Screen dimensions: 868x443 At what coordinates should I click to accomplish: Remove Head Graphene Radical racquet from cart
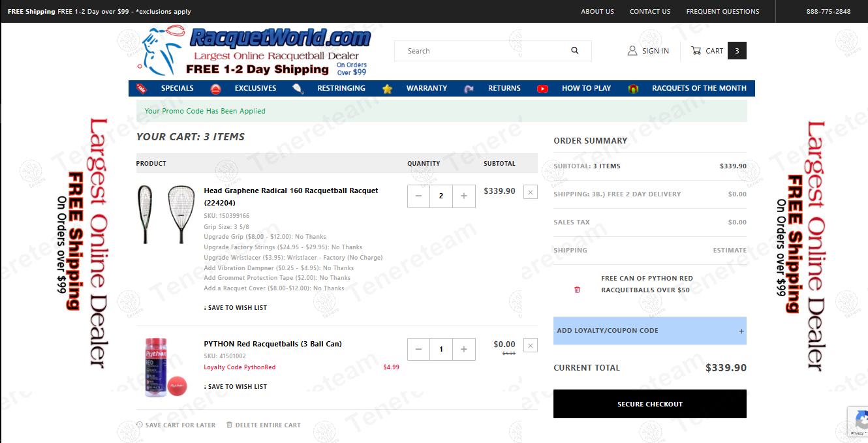(x=530, y=192)
